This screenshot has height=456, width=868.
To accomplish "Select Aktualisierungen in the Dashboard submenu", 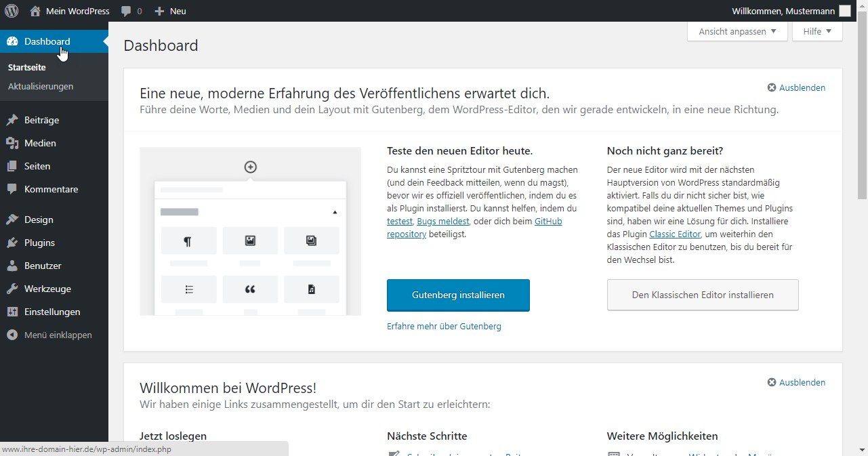I will coord(41,86).
